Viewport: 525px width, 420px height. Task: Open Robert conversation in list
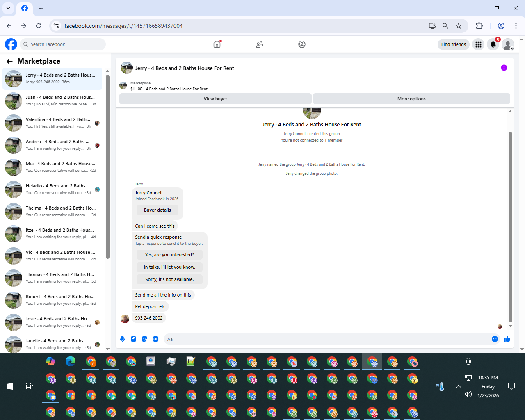[x=52, y=300]
